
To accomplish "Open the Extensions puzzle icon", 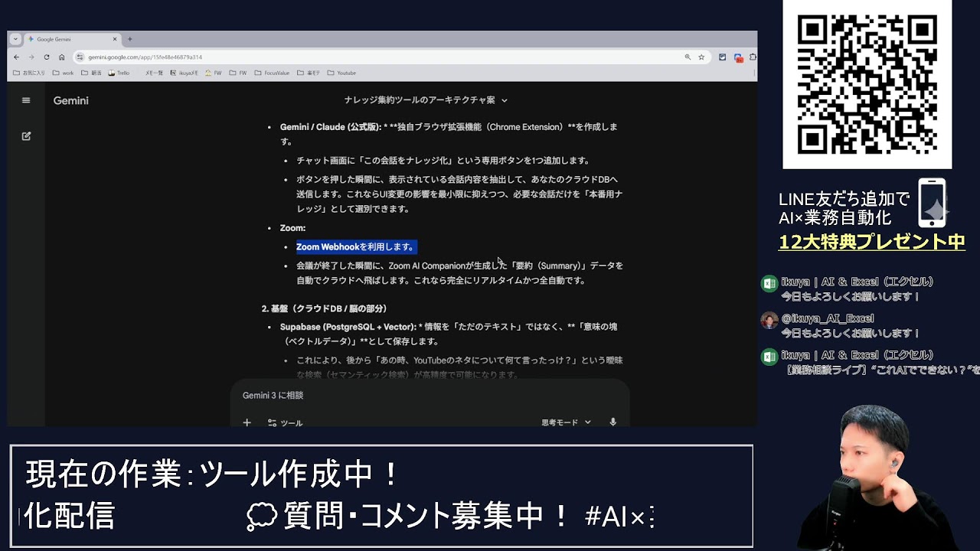I will pos(753,57).
